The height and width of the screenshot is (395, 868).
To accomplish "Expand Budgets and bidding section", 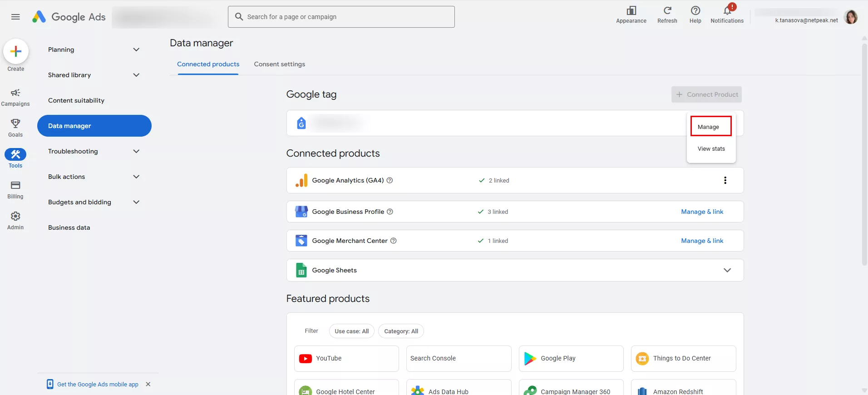I will coord(136,202).
